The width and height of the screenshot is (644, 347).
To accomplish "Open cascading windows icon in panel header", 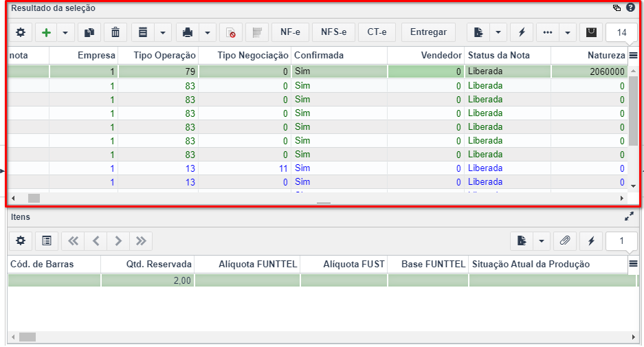I will click(x=617, y=8).
